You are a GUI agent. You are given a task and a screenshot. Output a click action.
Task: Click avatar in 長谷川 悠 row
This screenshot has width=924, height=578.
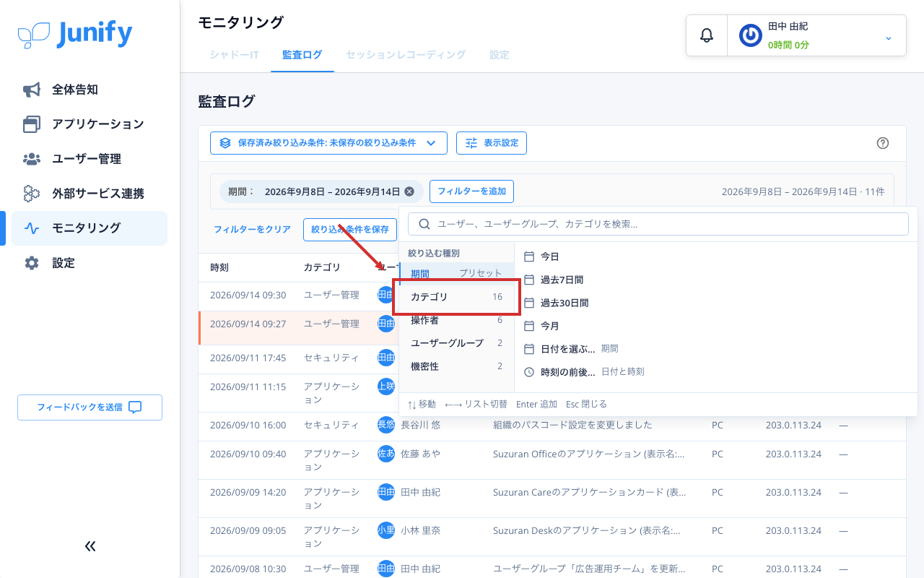click(x=386, y=425)
